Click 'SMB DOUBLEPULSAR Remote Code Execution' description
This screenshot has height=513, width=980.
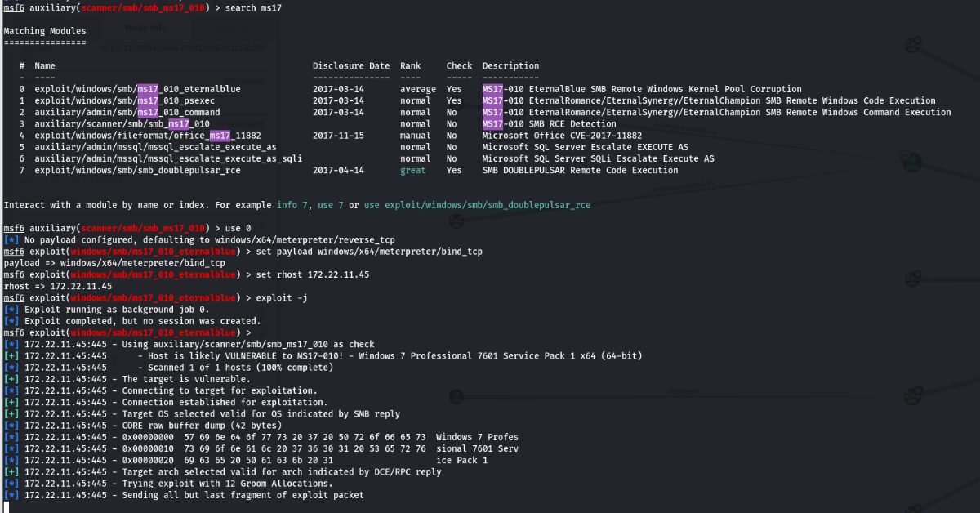pos(581,171)
